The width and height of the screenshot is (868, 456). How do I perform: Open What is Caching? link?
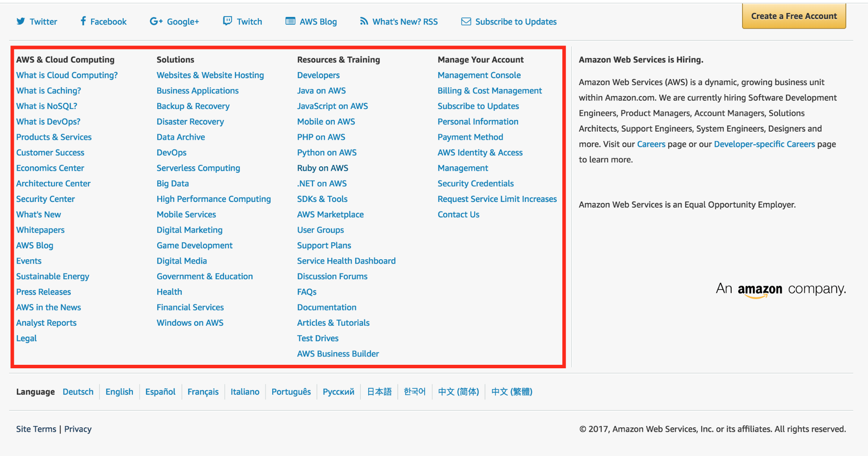[x=49, y=91]
